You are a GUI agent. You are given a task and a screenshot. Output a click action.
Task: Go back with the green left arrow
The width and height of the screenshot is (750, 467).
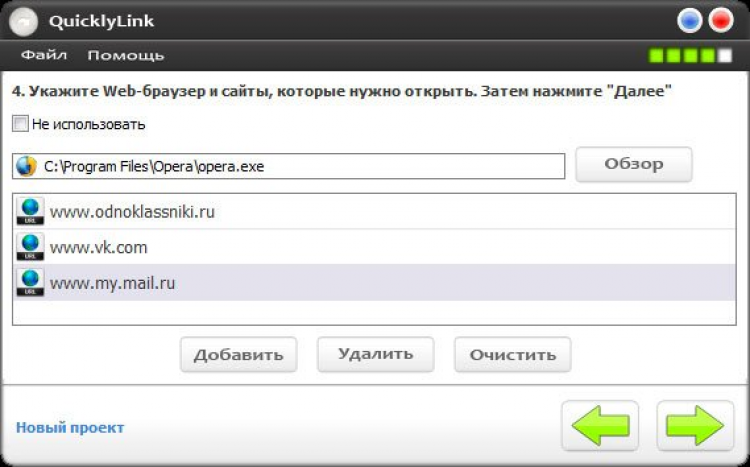(x=600, y=425)
